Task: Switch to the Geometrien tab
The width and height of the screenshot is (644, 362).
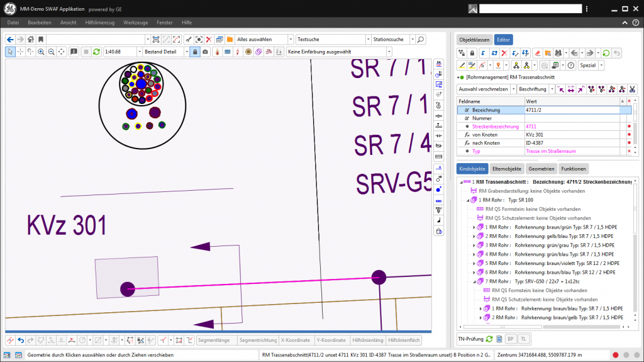Action: point(540,169)
